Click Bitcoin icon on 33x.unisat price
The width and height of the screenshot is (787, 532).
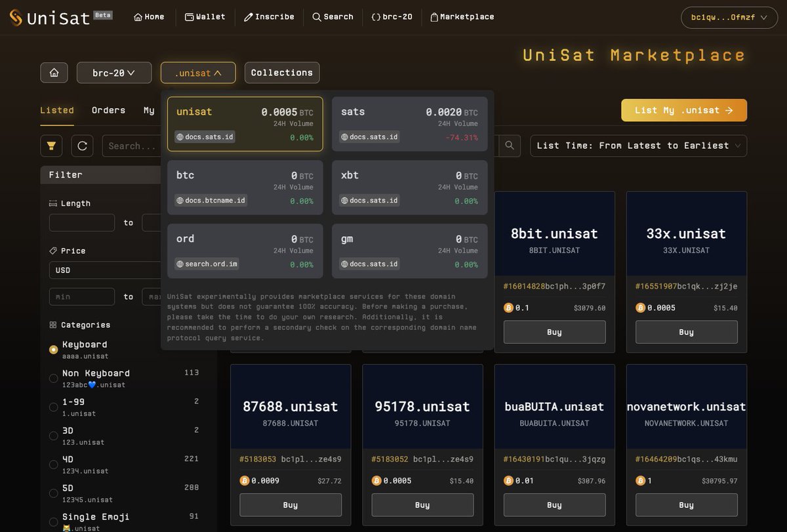pos(640,308)
